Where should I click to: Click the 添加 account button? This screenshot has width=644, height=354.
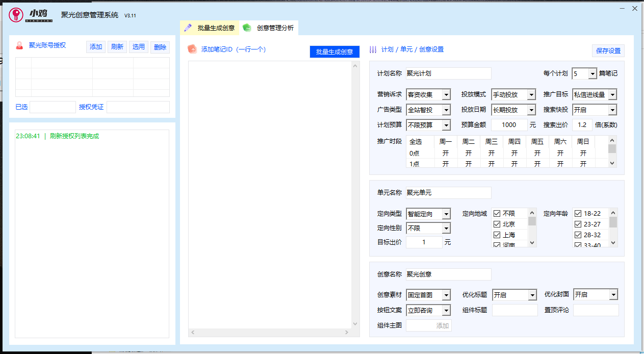tap(96, 47)
